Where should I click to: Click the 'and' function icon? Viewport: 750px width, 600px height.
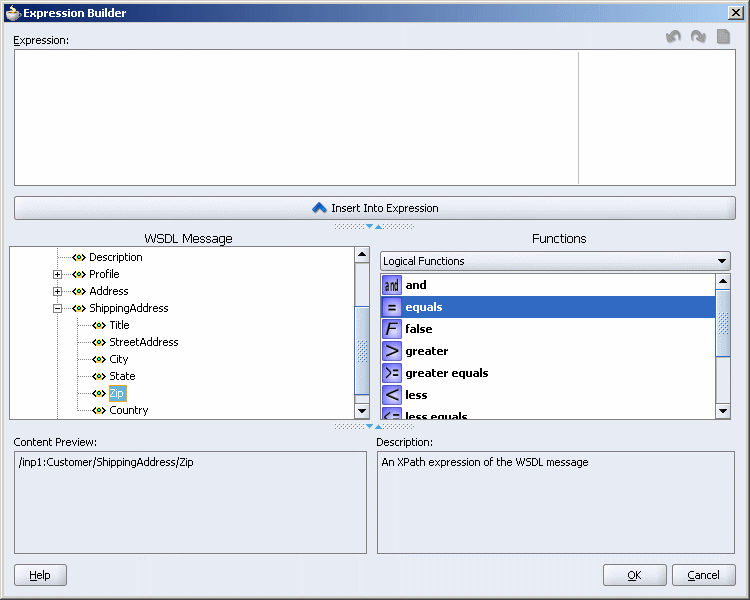pos(392,285)
